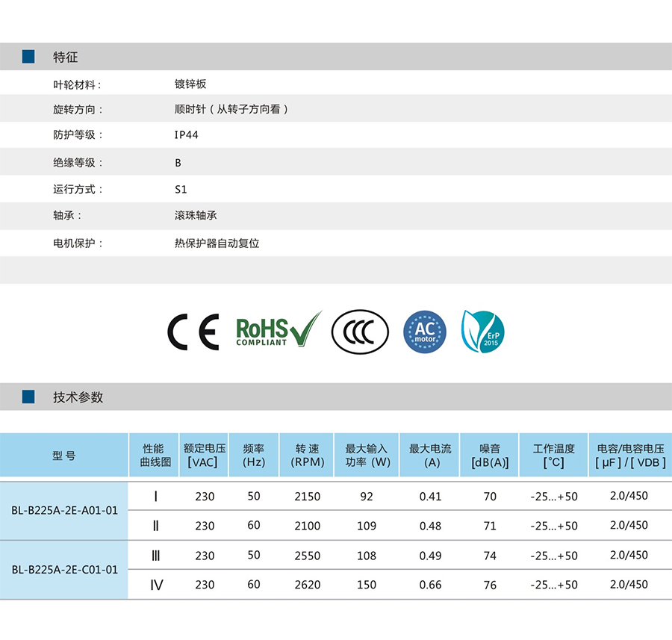This screenshot has height=640, width=672.
Task: Click the blue square beside 特征
Action: [x=28, y=57]
